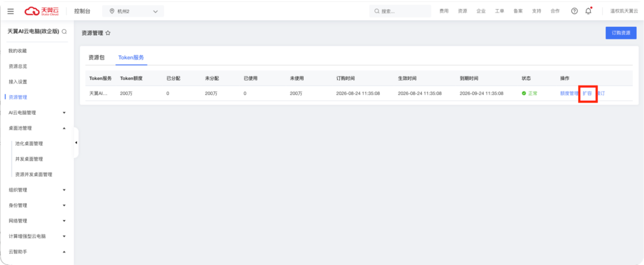
Task: Click the 到期时间 2026-09-24 11:35:08 cell
Action: coord(481,93)
